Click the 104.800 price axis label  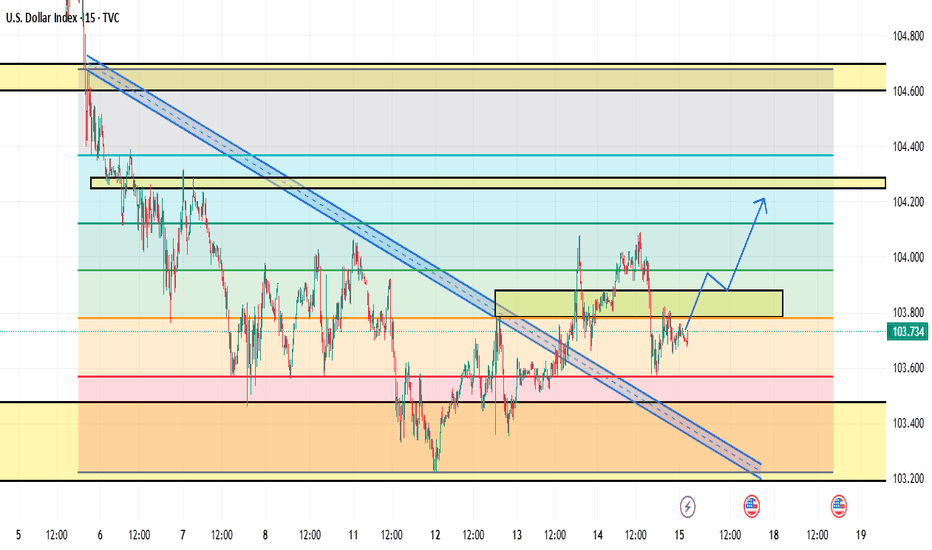tap(908, 36)
